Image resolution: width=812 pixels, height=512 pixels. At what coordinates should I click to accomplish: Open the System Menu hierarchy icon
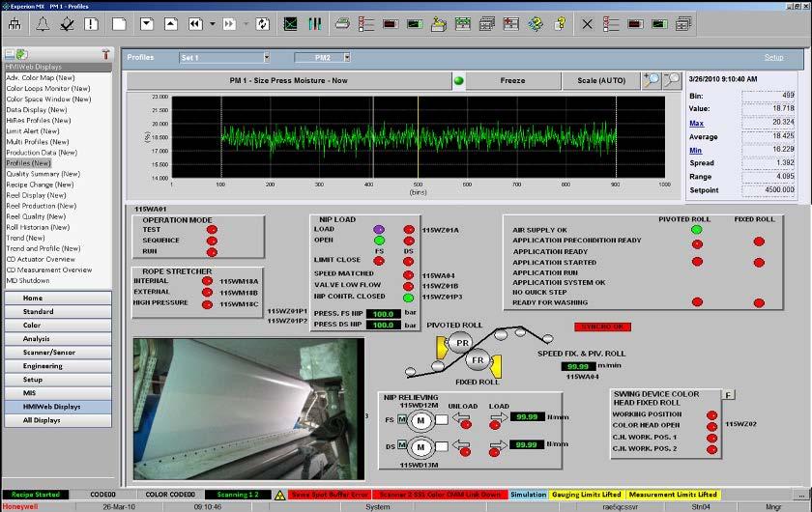click(x=14, y=24)
